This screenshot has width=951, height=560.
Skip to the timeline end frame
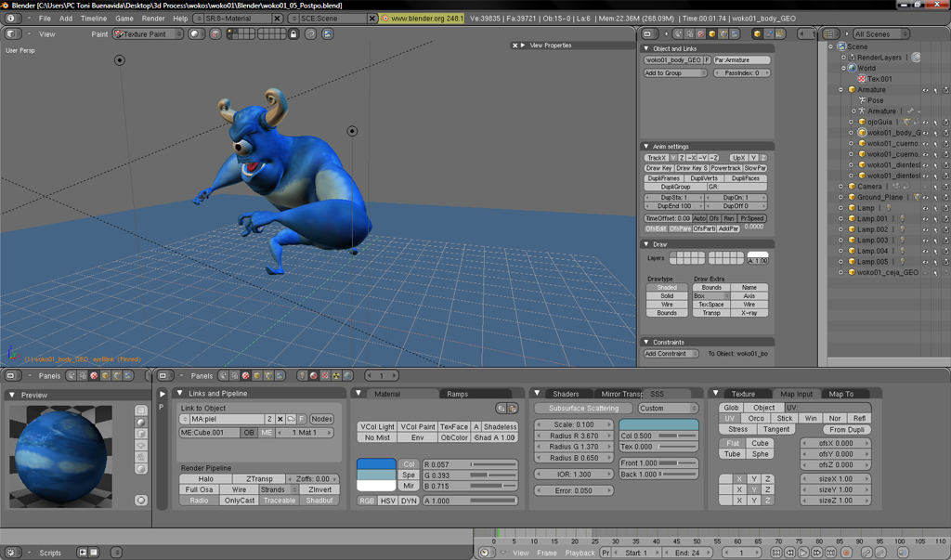click(830, 553)
